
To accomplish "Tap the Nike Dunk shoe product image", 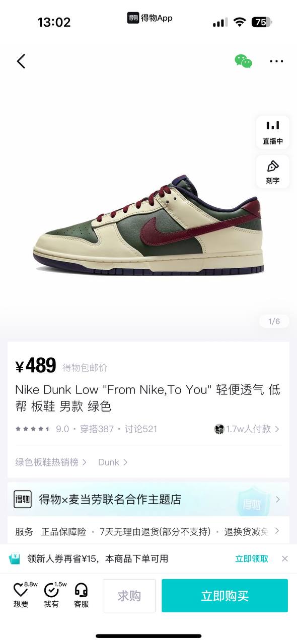I will point(148,225).
